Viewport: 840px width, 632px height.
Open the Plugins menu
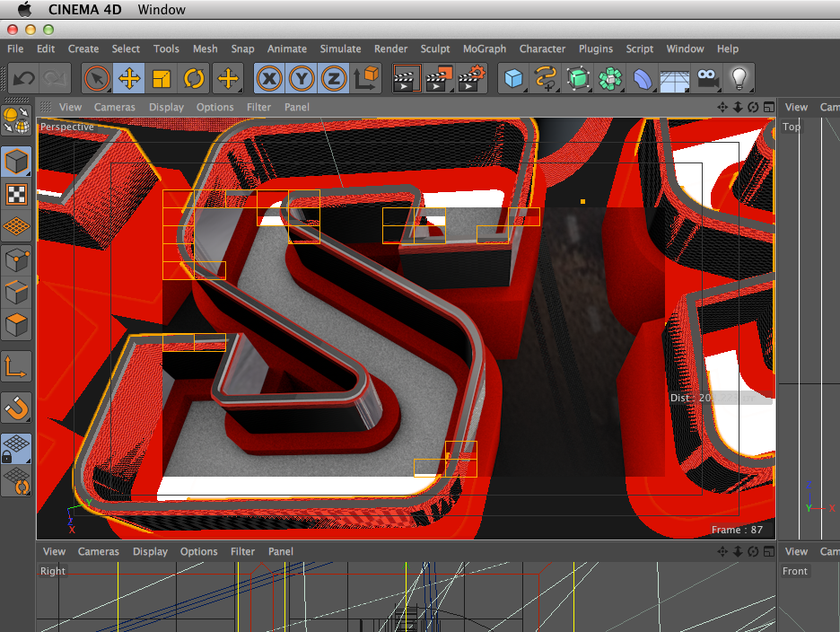[595, 48]
